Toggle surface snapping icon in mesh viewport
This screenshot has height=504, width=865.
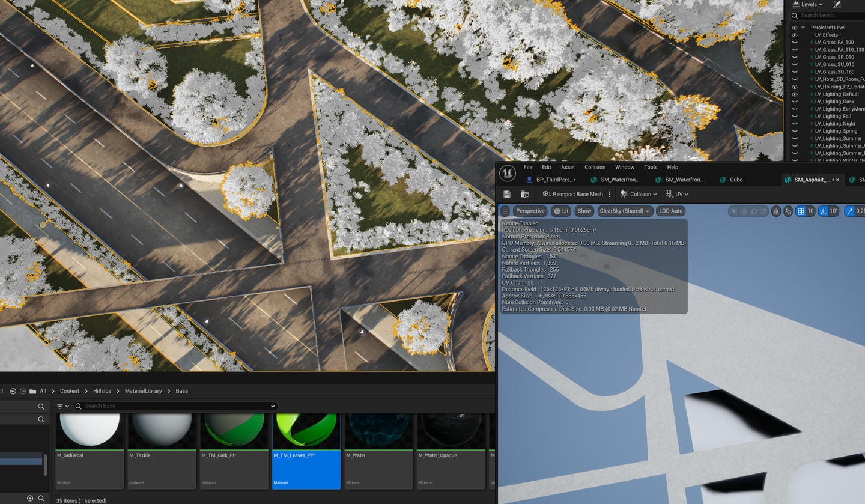(x=788, y=211)
